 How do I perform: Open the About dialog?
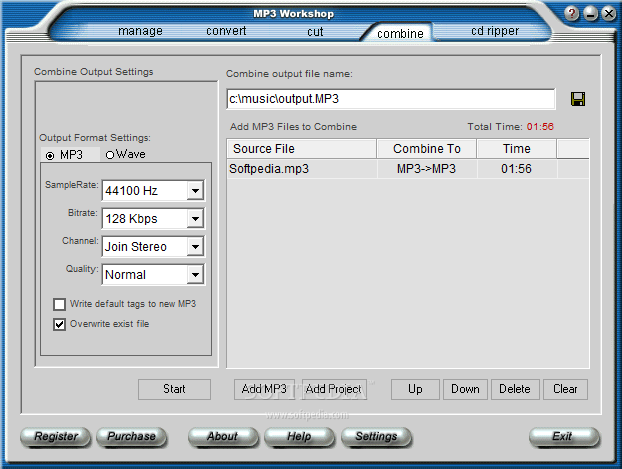(223, 437)
